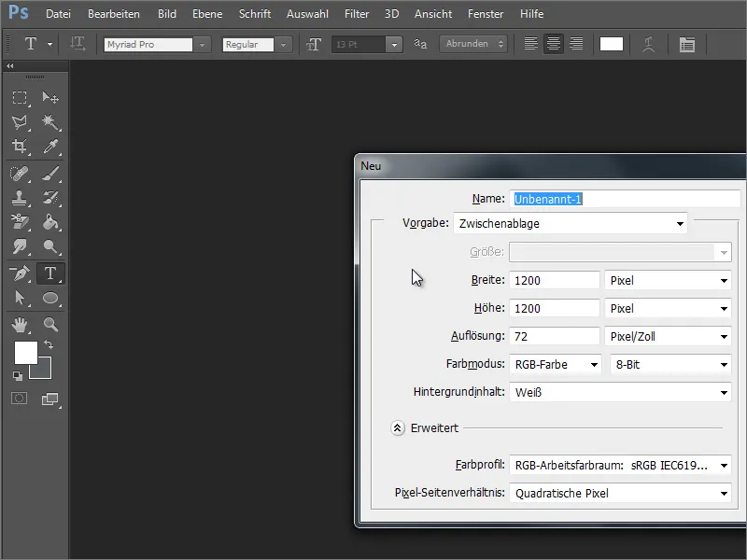Center the text alignment
The image size is (747, 560).
(x=554, y=44)
